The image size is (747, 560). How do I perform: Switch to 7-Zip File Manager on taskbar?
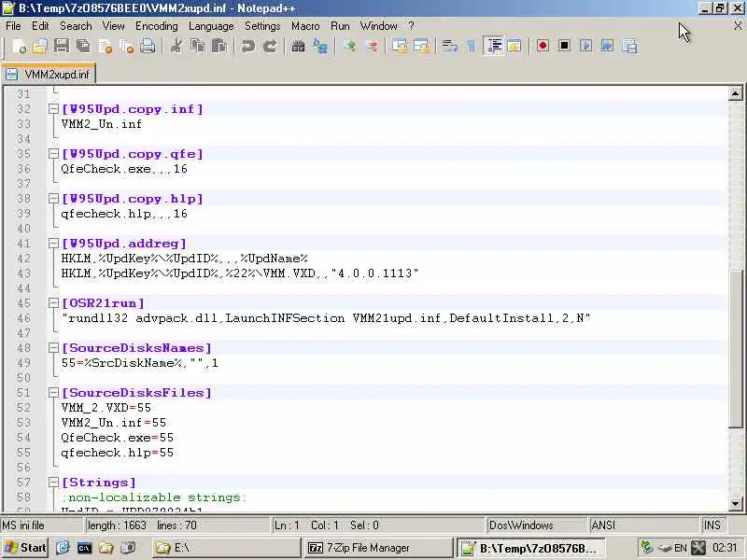pyautogui.click(x=378, y=548)
